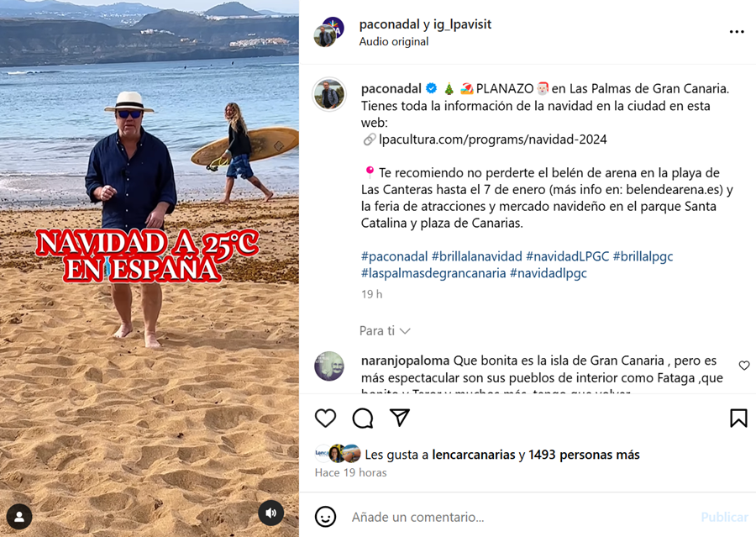Viewport: 756px width, 537px height.
Task: Mute the video sound
Action: point(271,513)
